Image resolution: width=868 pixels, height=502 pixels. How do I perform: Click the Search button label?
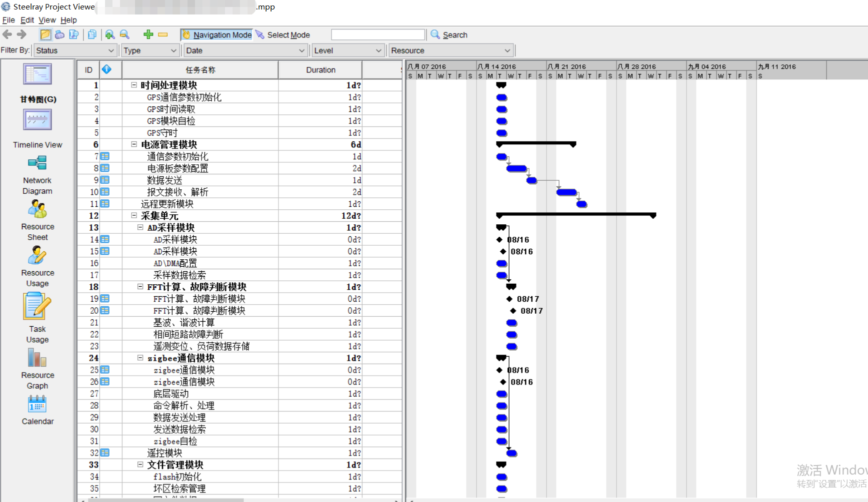(455, 35)
